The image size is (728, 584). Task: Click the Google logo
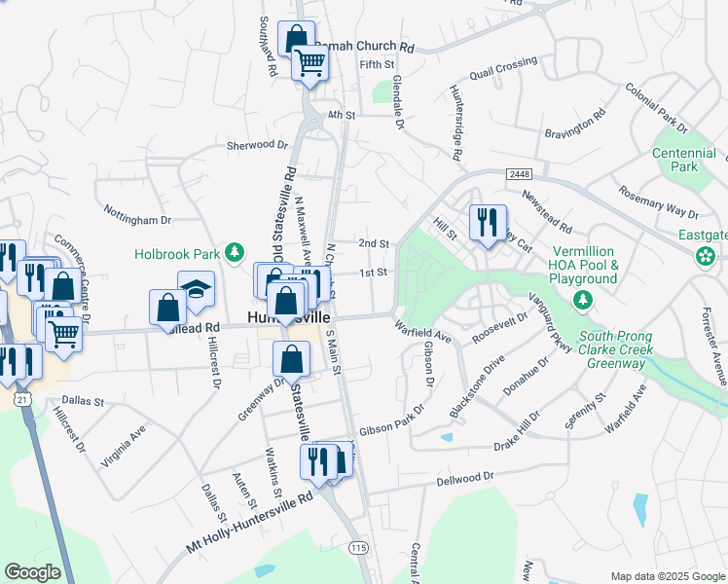(33, 572)
